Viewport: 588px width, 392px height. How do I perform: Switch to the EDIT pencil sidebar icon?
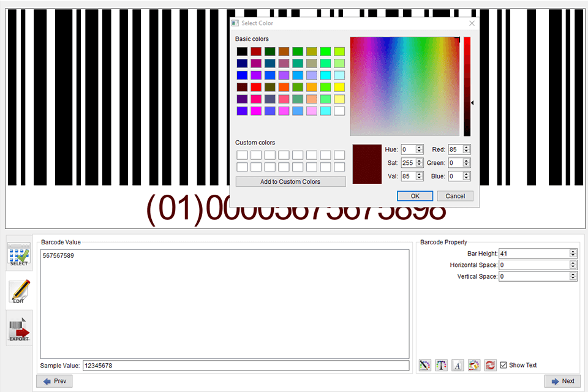coord(19,292)
